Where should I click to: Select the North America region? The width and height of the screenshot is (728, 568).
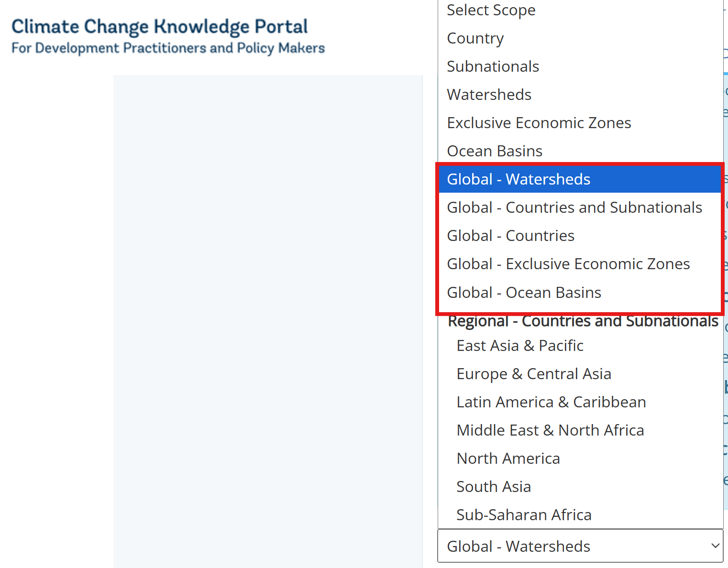point(508,459)
